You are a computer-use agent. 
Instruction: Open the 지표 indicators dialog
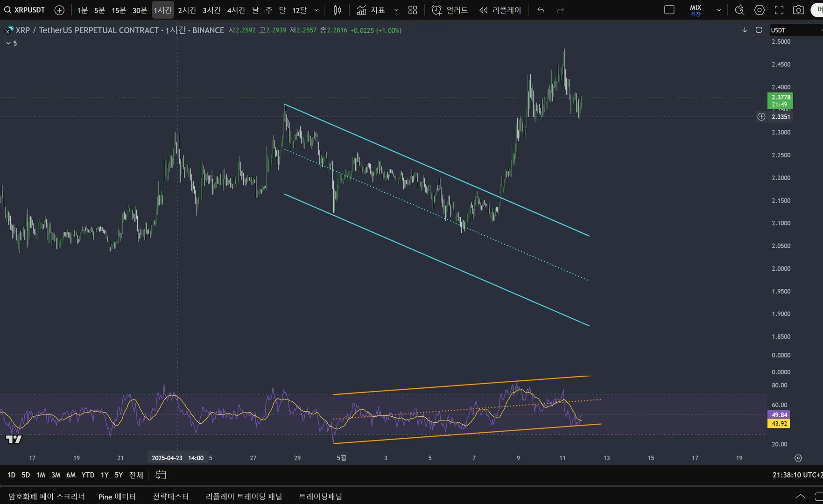pos(371,10)
